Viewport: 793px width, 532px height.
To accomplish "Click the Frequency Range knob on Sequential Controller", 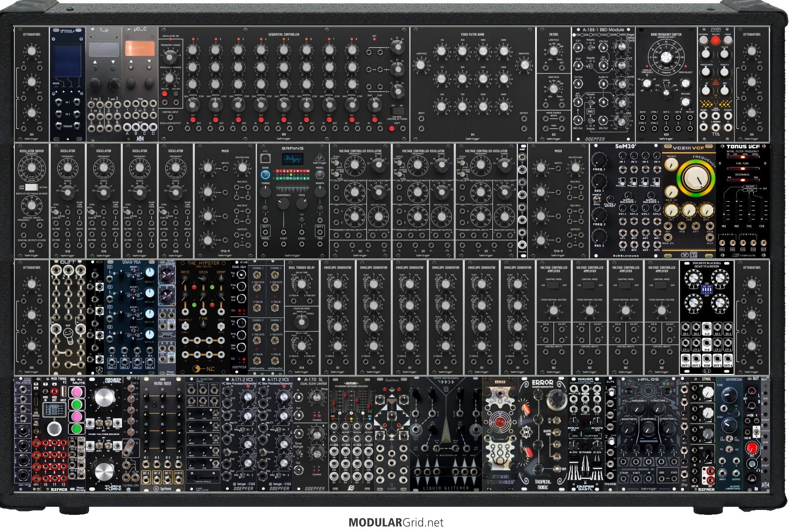I will pyautogui.click(x=170, y=57).
